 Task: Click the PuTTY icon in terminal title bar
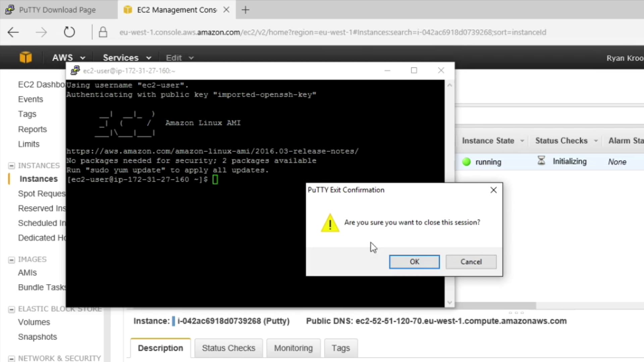75,71
